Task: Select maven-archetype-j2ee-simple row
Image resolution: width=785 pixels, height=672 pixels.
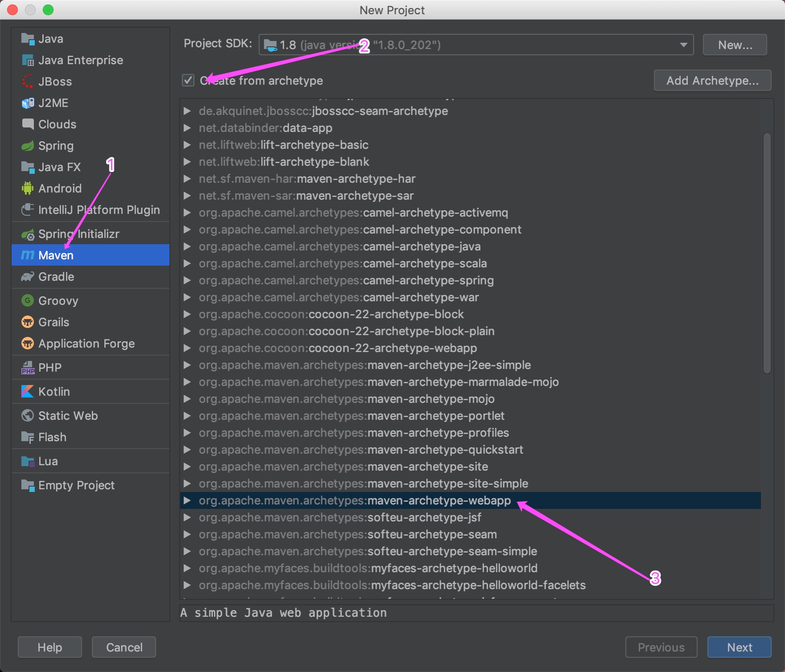Action: (470, 365)
